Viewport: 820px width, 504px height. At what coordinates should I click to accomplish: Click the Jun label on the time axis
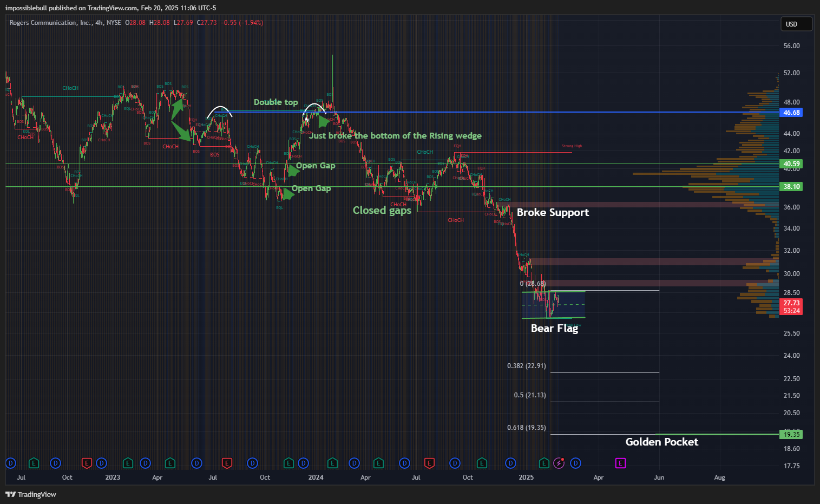659,477
